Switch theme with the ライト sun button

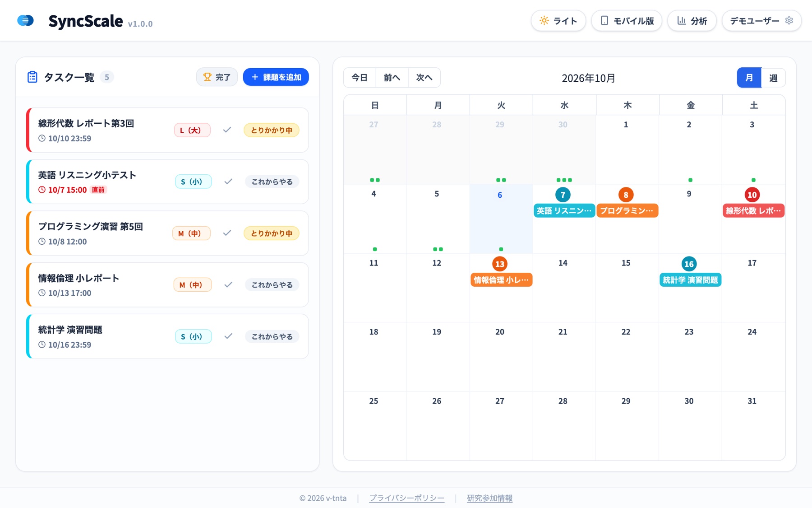click(x=558, y=21)
